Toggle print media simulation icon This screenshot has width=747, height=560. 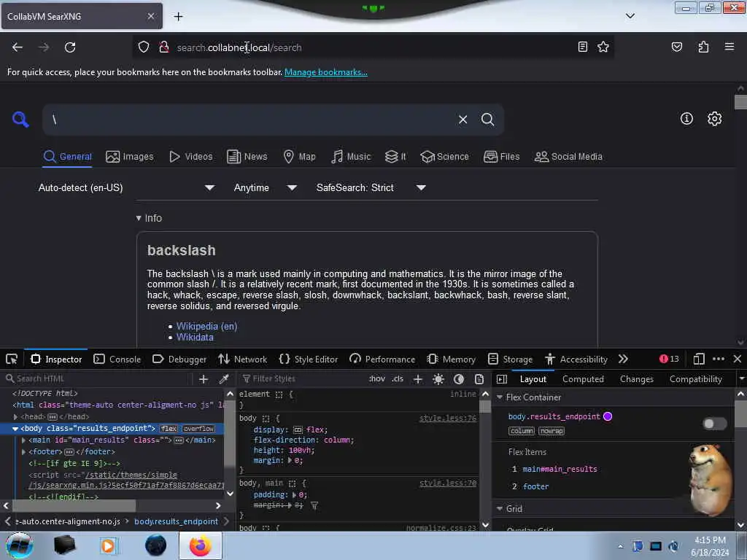[x=479, y=379]
